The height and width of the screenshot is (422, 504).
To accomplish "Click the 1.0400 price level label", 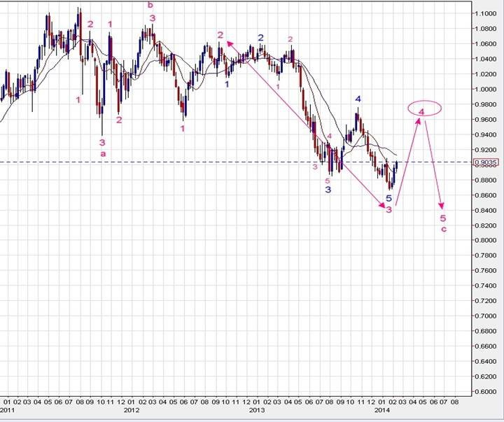I will 486,59.
